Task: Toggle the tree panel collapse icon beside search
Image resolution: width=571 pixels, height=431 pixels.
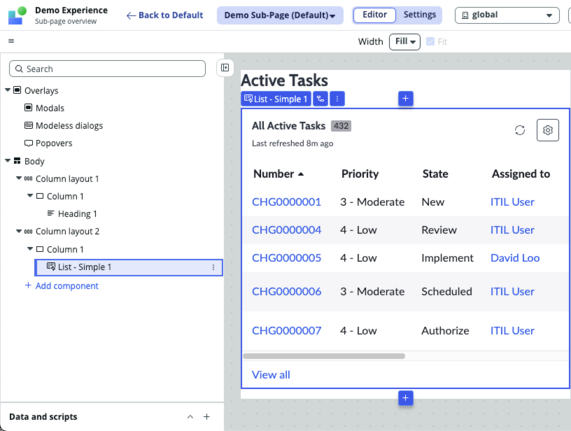Action: pyautogui.click(x=225, y=68)
